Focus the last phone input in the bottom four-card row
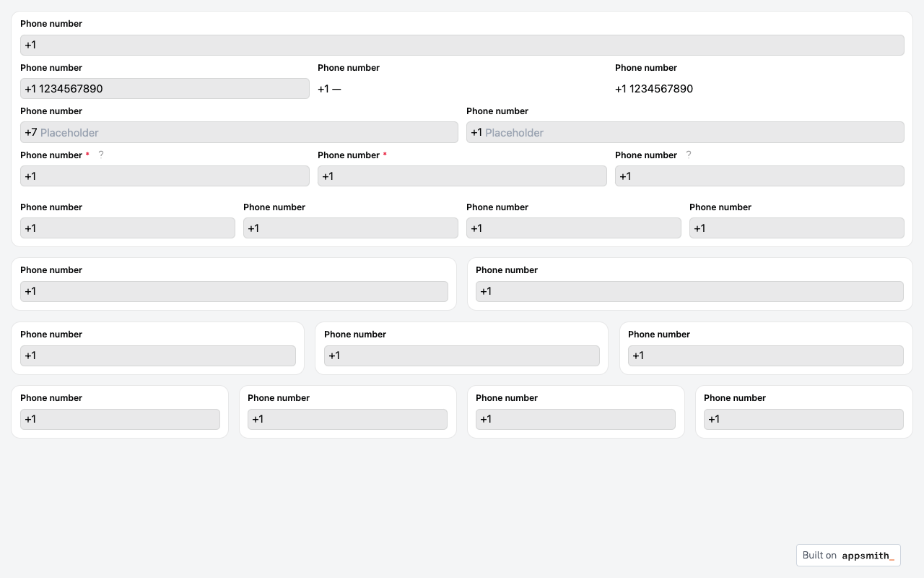This screenshot has height=578, width=924. [803, 419]
